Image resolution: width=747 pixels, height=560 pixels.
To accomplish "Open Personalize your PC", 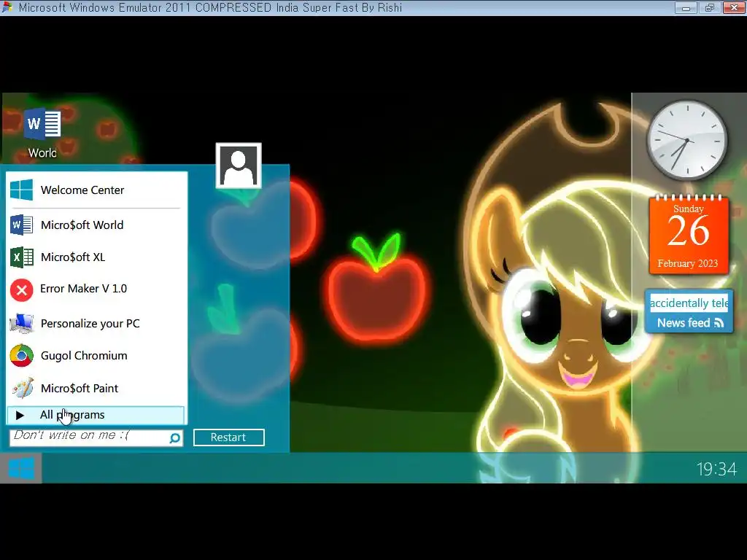I will click(97, 323).
